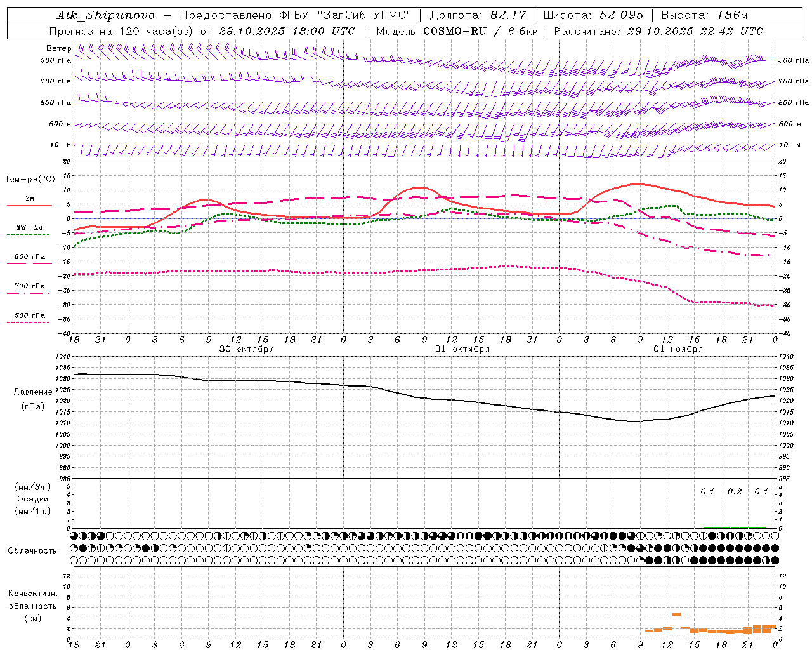
Task: Click the solid red line sample under "2м"
Action: pyautogui.click(x=29, y=206)
